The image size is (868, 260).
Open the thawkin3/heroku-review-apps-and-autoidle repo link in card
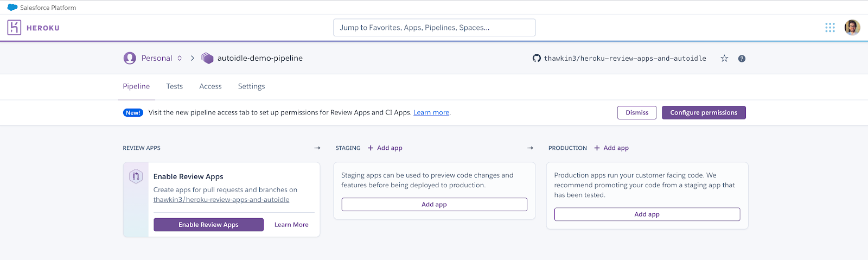click(221, 200)
